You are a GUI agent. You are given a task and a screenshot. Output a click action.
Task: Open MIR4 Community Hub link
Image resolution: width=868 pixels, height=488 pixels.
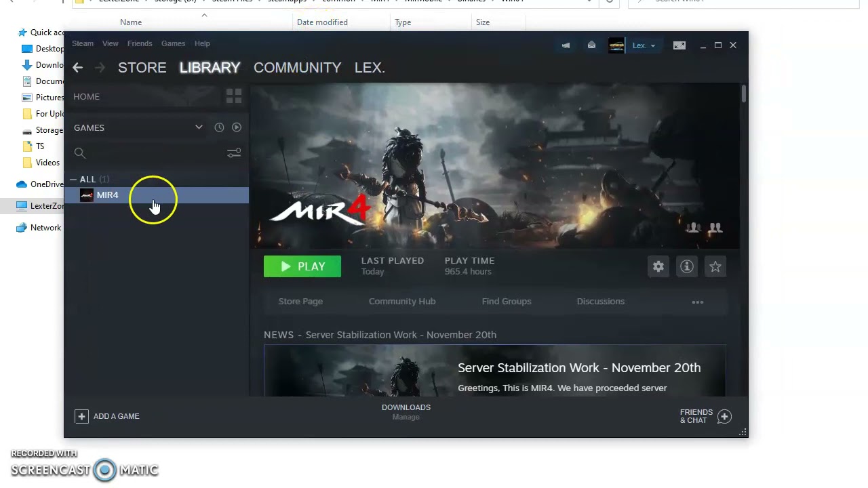click(x=402, y=302)
